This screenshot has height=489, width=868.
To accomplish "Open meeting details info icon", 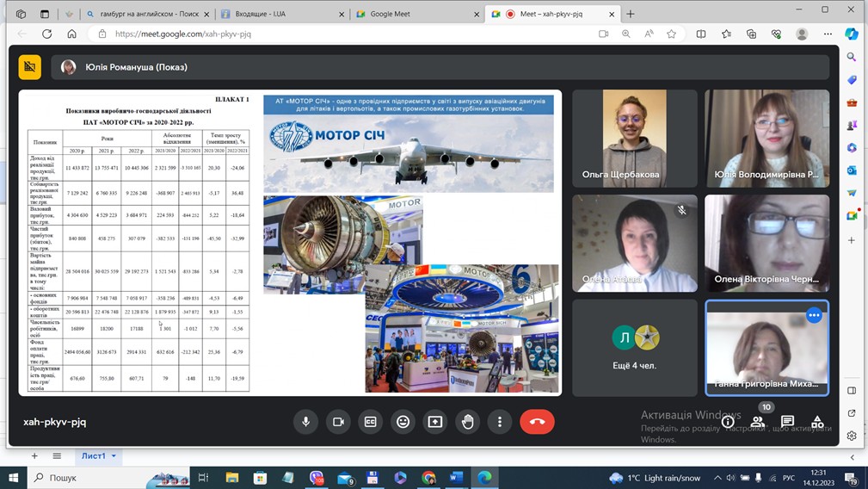I will [x=728, y=422].
